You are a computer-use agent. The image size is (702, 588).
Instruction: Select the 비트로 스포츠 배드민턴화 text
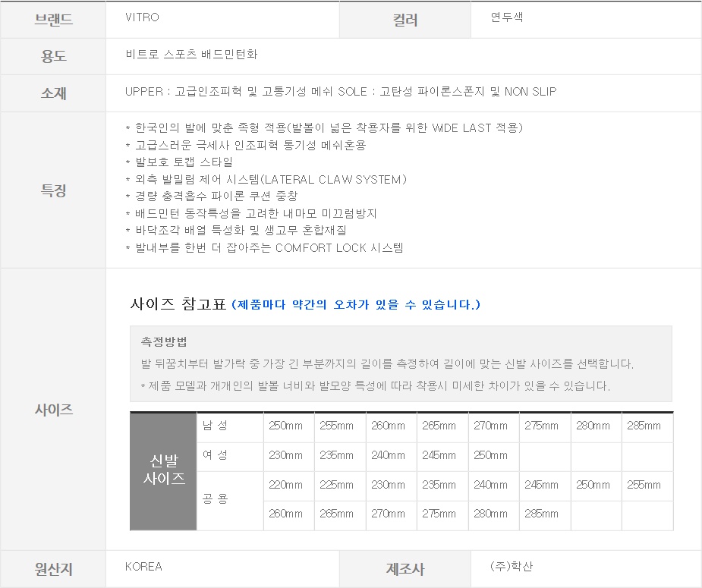pos(192,55)
